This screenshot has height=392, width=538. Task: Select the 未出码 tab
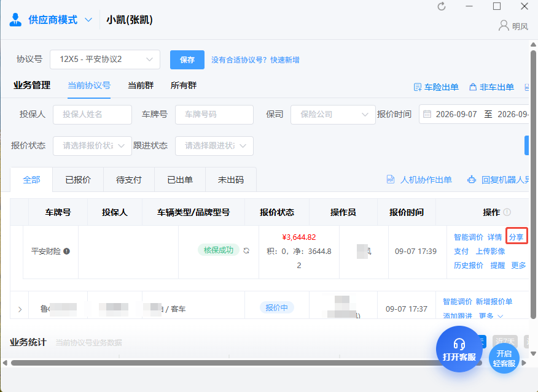(x=231, y=180)
